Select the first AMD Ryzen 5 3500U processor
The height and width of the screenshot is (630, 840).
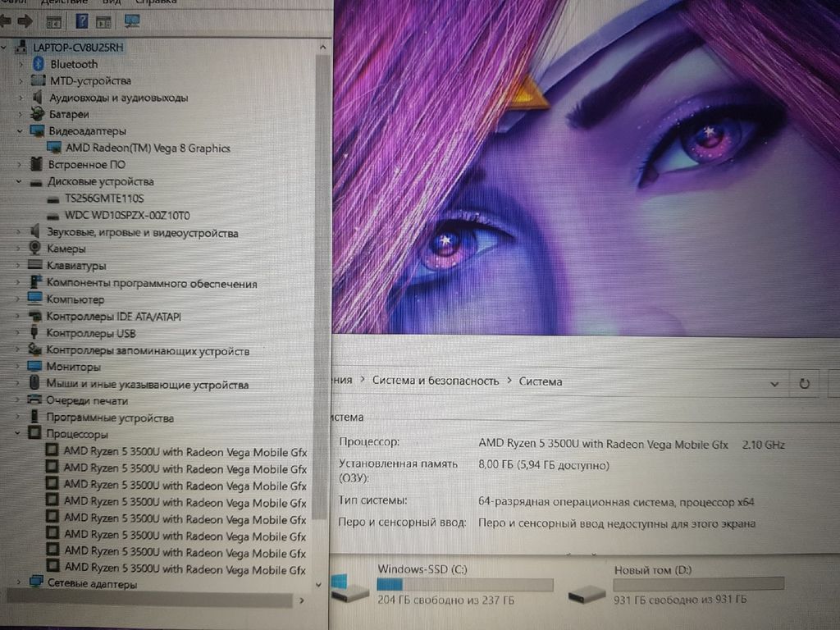(x=185, y=451)
